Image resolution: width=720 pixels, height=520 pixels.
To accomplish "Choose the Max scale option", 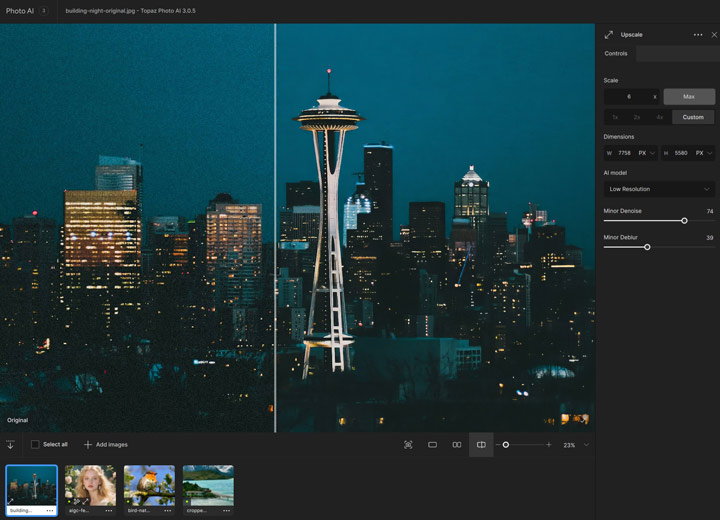I will [689, 97].
